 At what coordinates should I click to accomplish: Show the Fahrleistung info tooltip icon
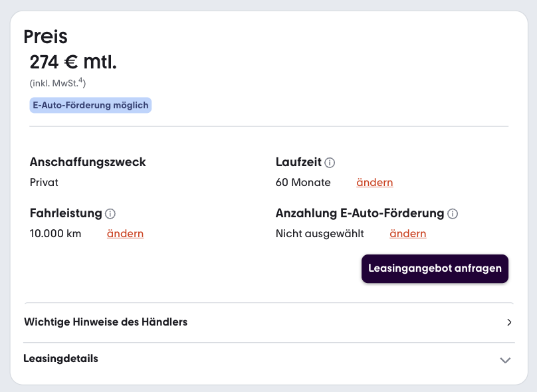[110, 214]
